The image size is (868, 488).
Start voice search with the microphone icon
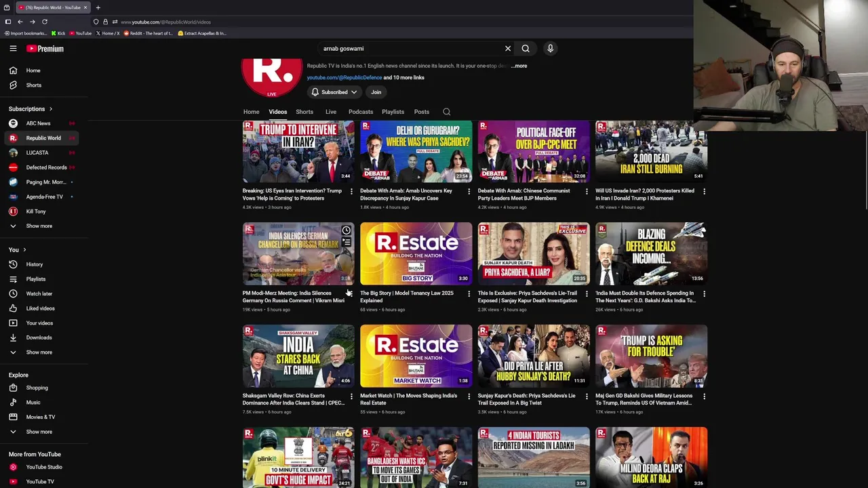coord(550,49)
